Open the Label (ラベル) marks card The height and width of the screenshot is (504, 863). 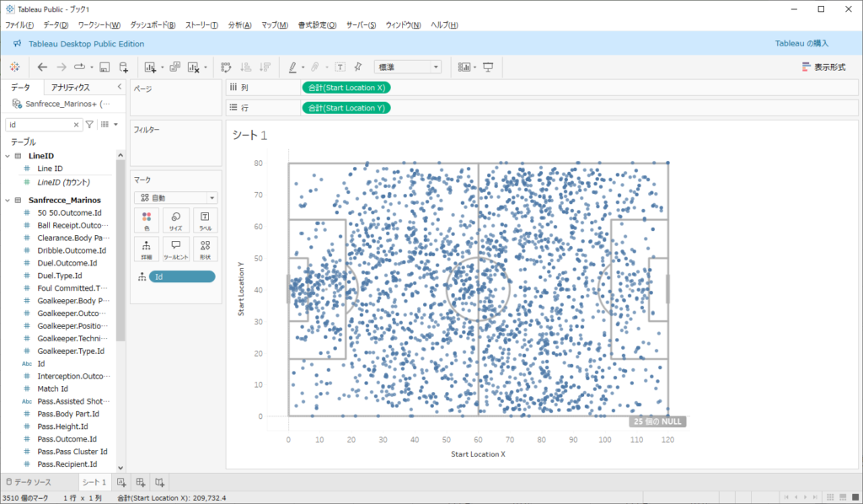click(205, 221)
